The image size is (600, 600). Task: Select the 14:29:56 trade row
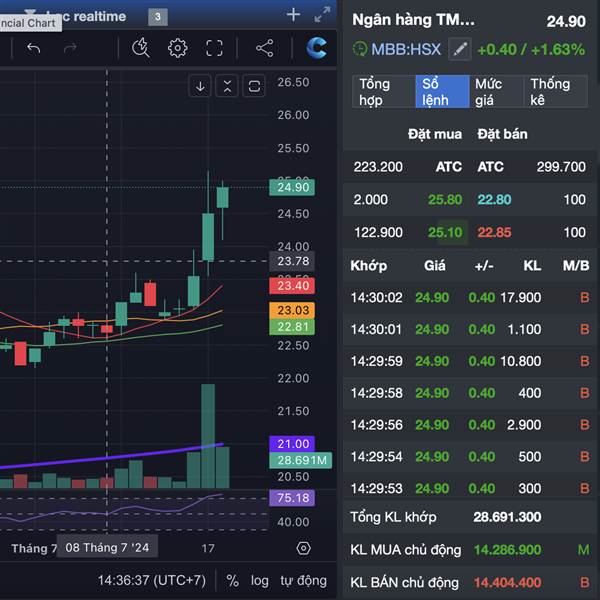[x=470, y=425]
